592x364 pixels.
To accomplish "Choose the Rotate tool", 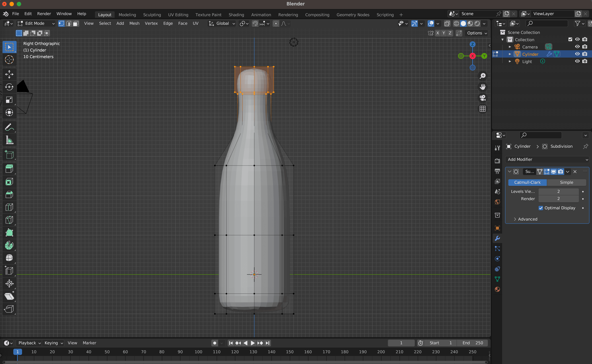I will click(9, 87).
